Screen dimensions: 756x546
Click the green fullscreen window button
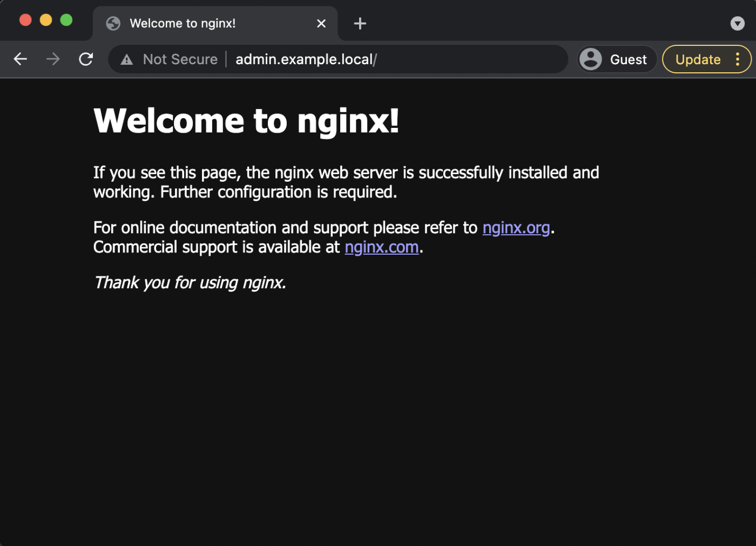[66, 20]
